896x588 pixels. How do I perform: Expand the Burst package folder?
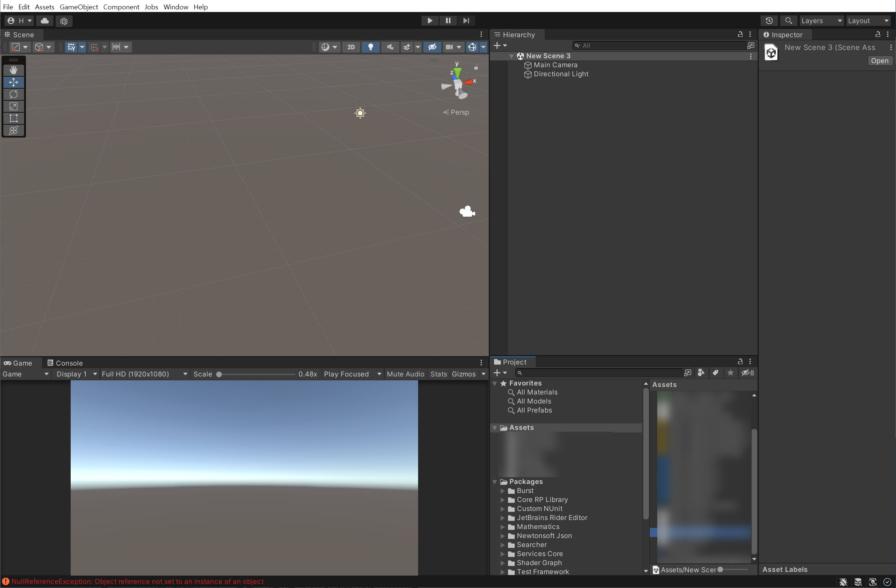pyautogui.click(x=502, y=491)
